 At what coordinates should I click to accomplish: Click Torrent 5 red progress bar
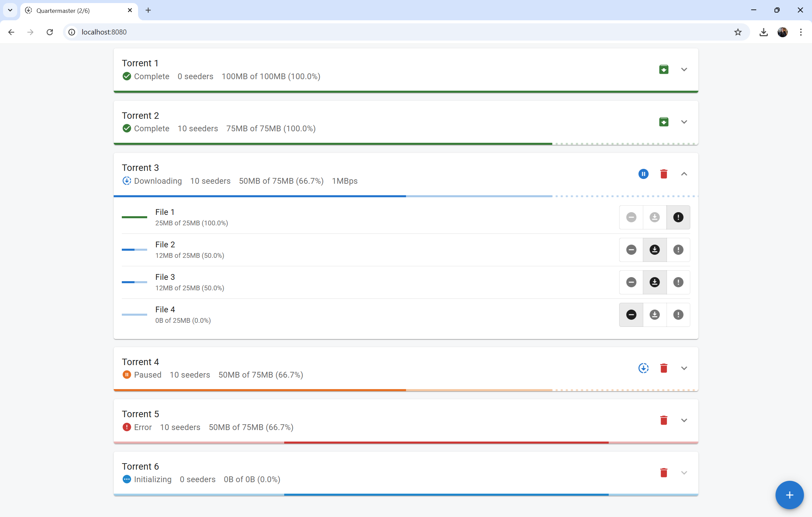pos(406,443)
